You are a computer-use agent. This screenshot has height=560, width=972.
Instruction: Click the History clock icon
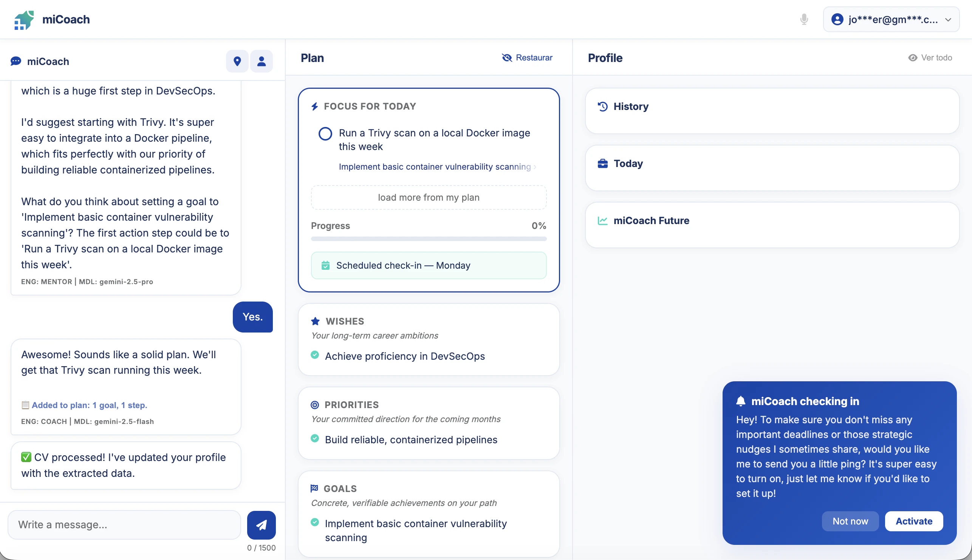click(602, 107)
